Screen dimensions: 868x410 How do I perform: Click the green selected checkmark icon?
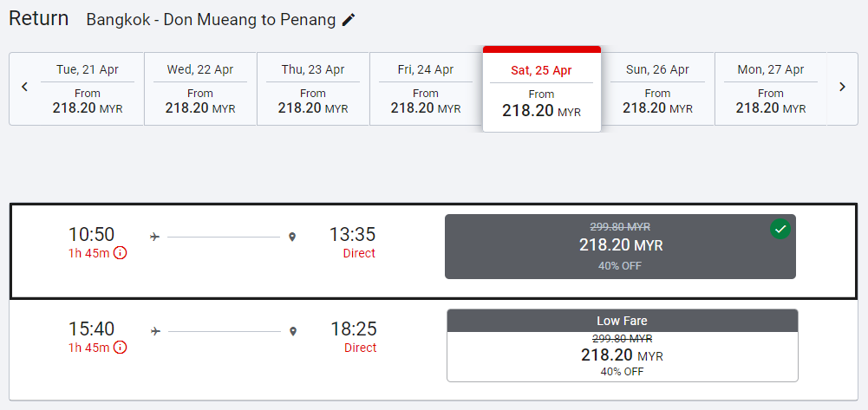[x=780, y=229]
